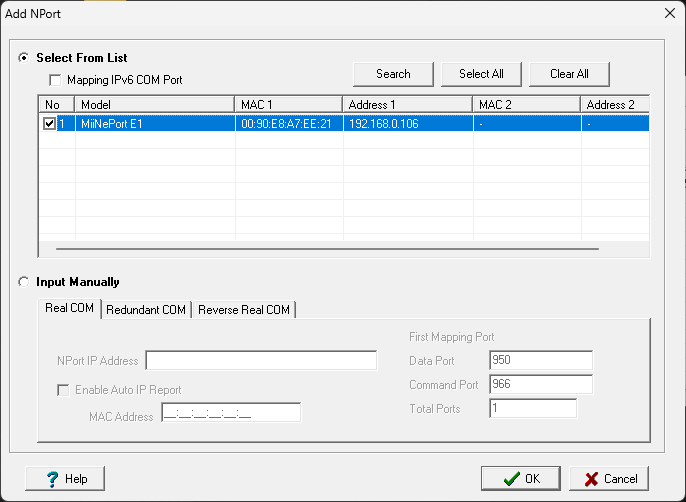This screenshot has width=686, height=502.
Task: Close the Add NPort dialog
Action: [669, 13]
